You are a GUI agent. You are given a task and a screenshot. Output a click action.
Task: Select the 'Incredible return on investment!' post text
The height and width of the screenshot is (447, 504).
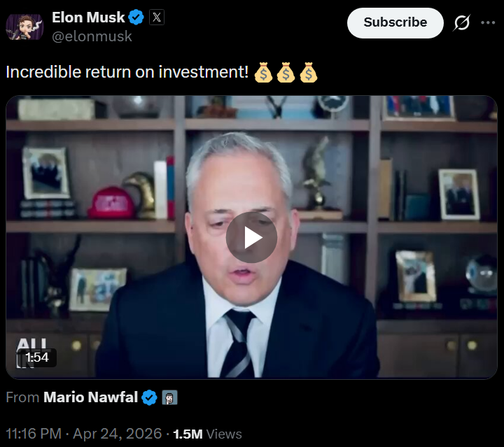[x=127, y=72]
